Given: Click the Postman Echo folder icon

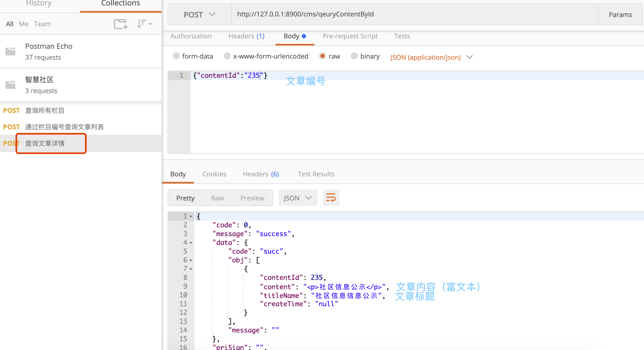Looking at the screenshot, I should pyautogui.click(x=10, y=51).
